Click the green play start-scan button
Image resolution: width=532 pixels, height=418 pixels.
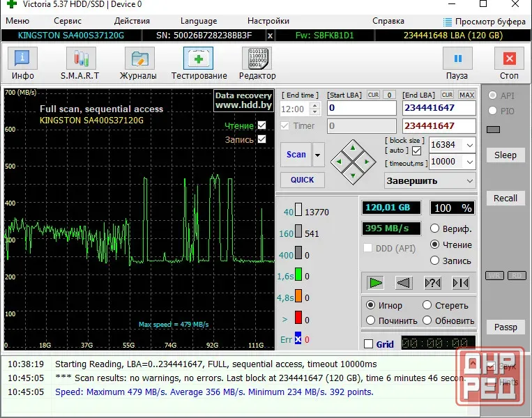tap(375, 283)
